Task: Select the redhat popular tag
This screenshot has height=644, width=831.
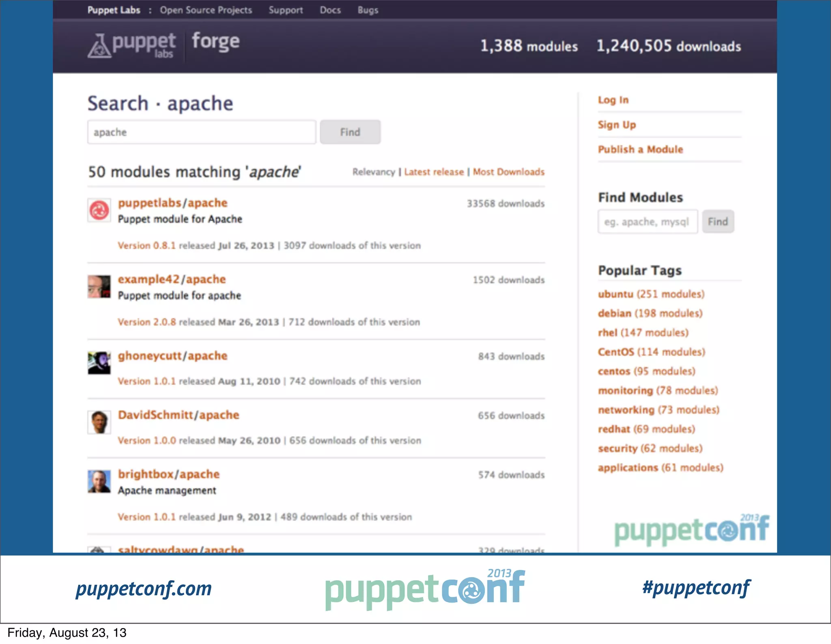Action: (x=646, y=429)
